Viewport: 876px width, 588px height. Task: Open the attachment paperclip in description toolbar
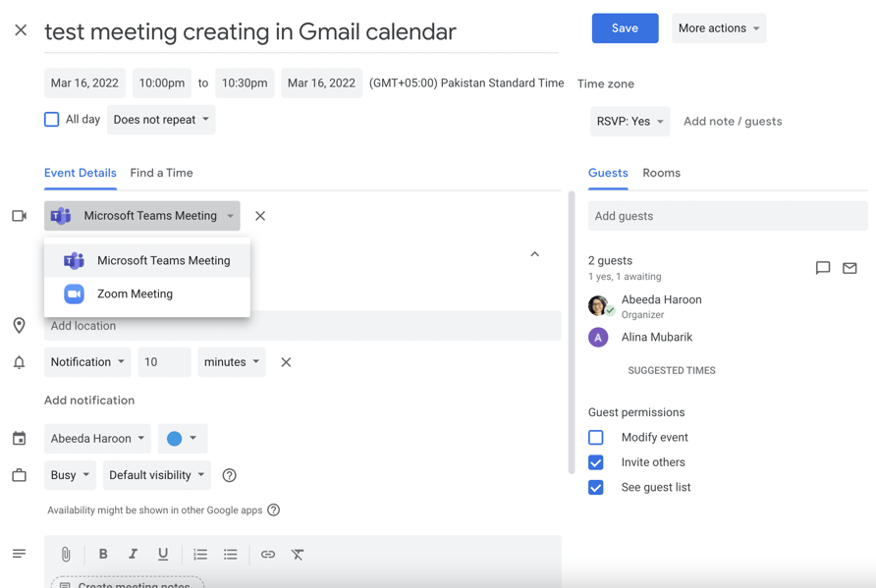[65, 555]
